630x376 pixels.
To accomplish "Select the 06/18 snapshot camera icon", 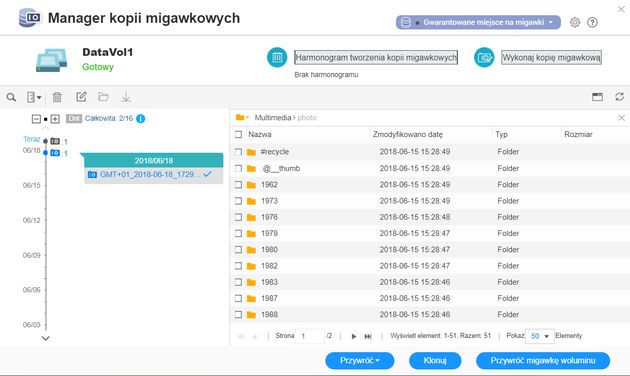I will pyautogui.click(x=55, y=153).
